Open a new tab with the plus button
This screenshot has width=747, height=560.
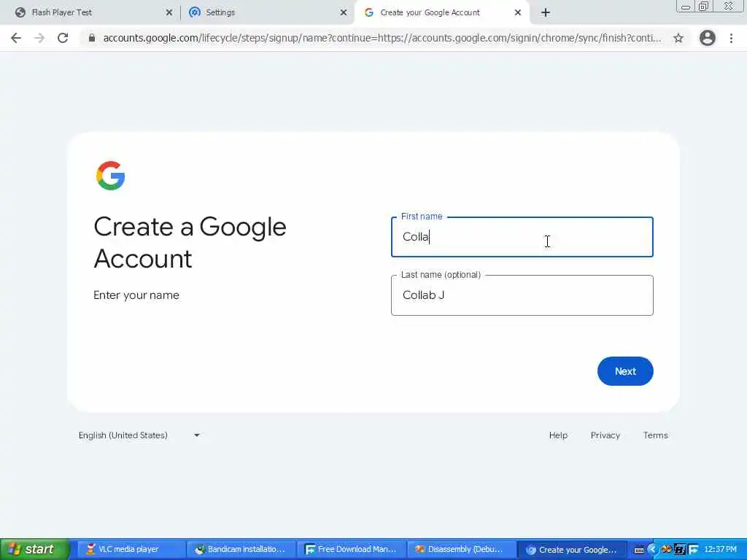click(x=546, y=12)
